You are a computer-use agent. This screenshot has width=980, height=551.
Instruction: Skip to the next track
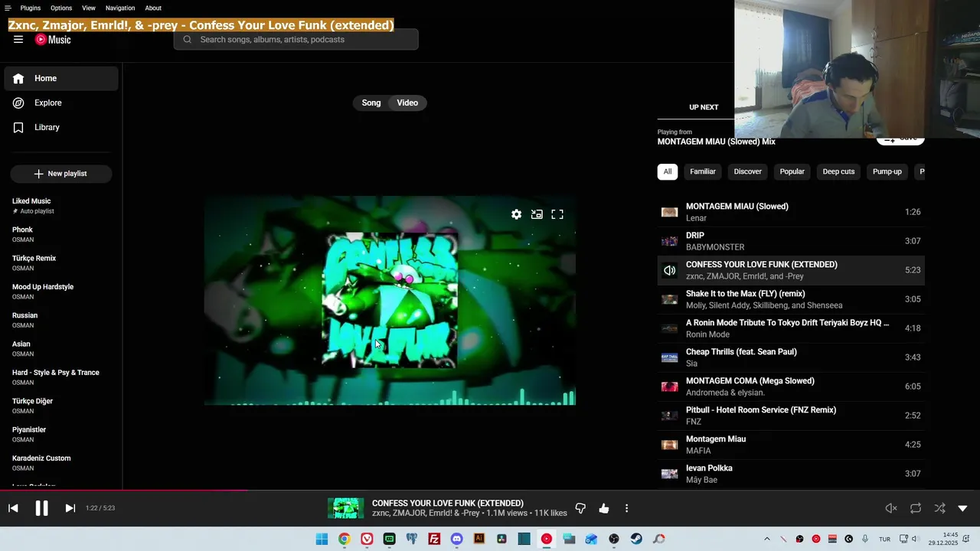70,508
